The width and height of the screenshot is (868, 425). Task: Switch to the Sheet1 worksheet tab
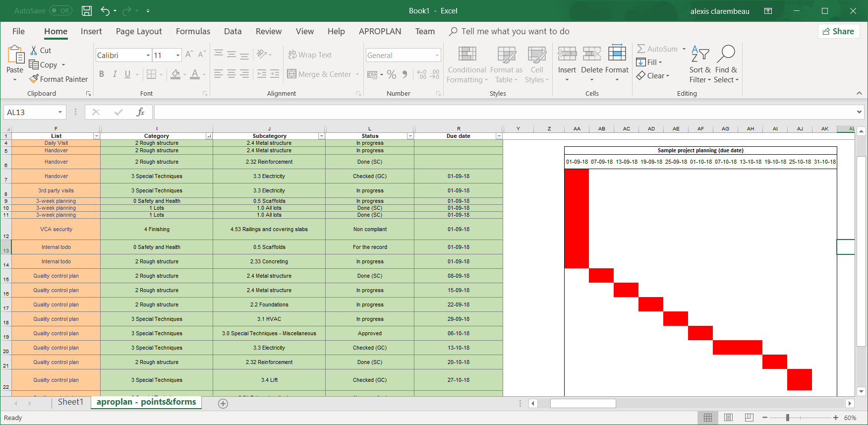click(x=70, y=402)
